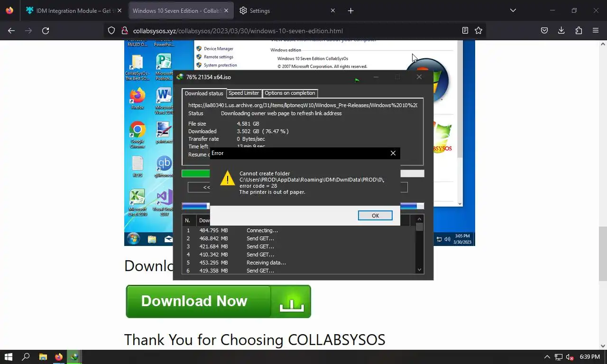Open Windows taskbar search
607x364 pixels.
[26, 357]
